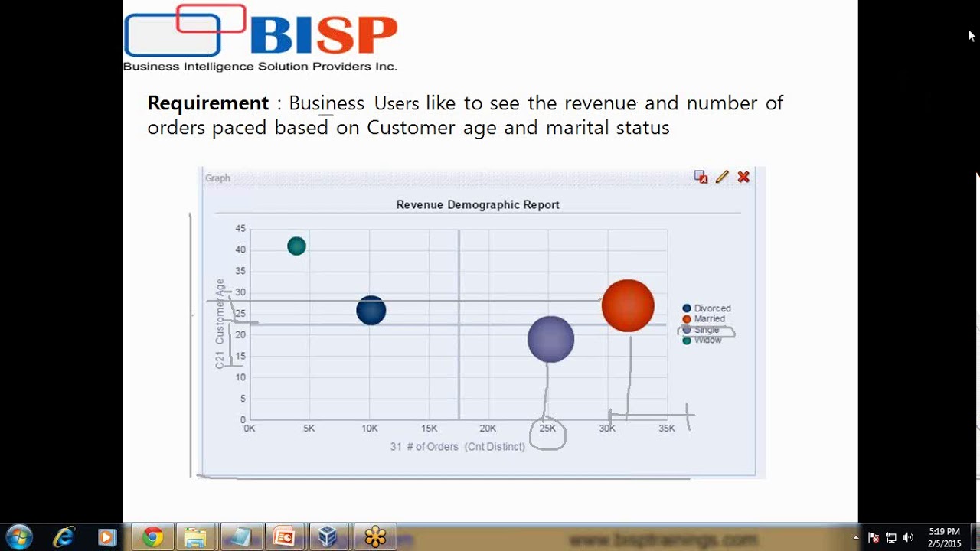Select the dark blue Divorced bubble
The image size is (980, 551).
[371, 310]
